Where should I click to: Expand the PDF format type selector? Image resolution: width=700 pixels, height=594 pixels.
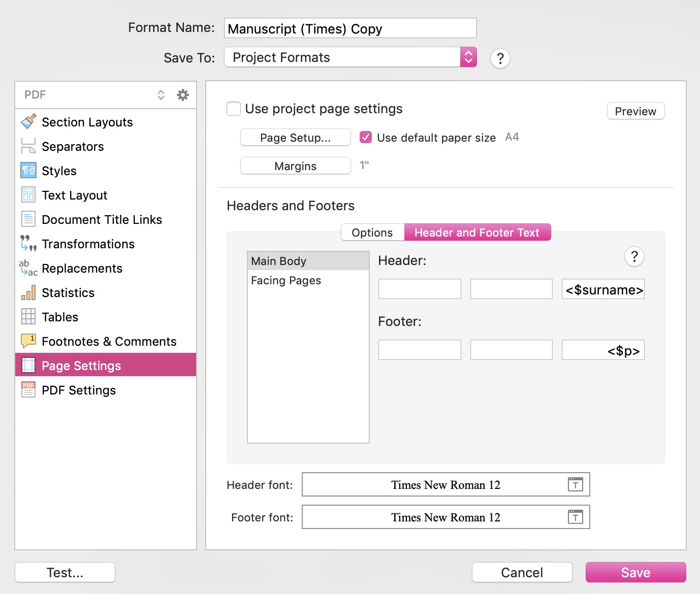161,95
